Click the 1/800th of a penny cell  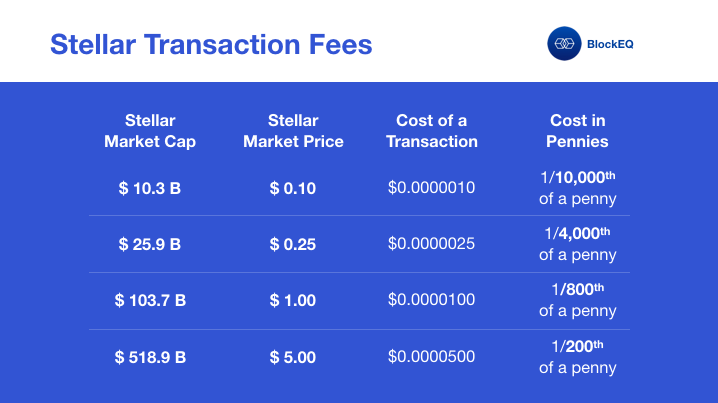pos(578,300)
